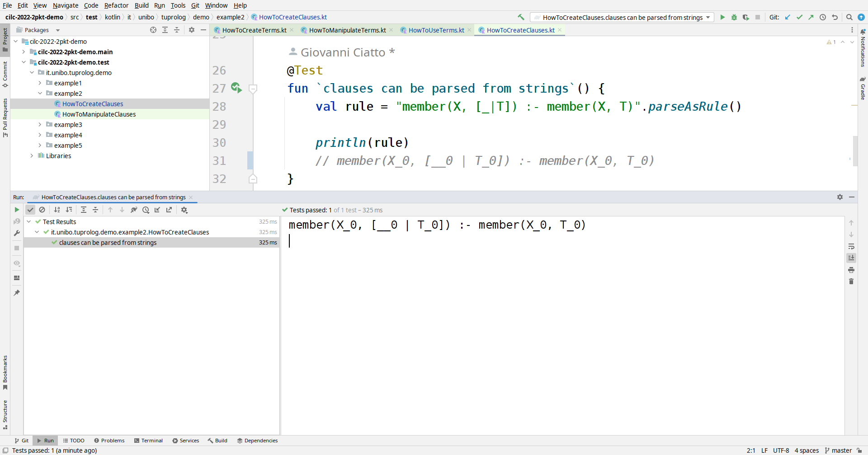Open run configuration dropdown
Viewport: 868px width, 455px height.
click(x=622, y=17)
